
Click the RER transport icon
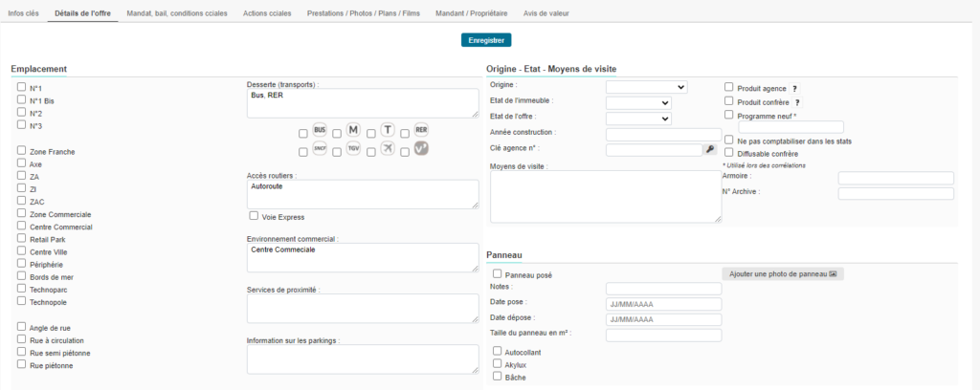coord(420,130)
